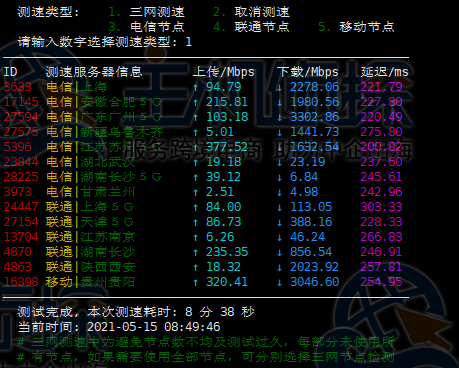Click the '三网测速' option text

(157, 12)
